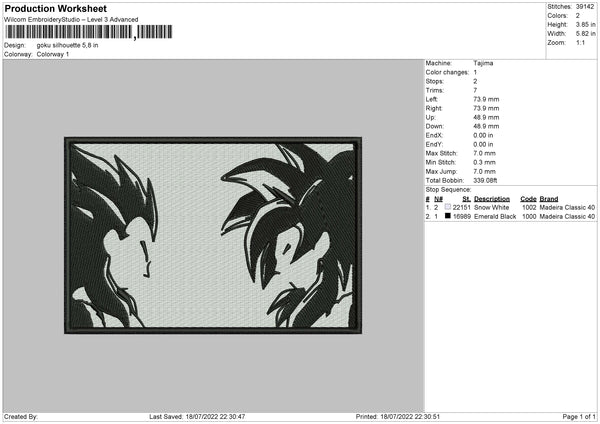The image size is (600, 424).
Task: Click the Min Stitch value "0.3 mm"
Action: (484, 163)
